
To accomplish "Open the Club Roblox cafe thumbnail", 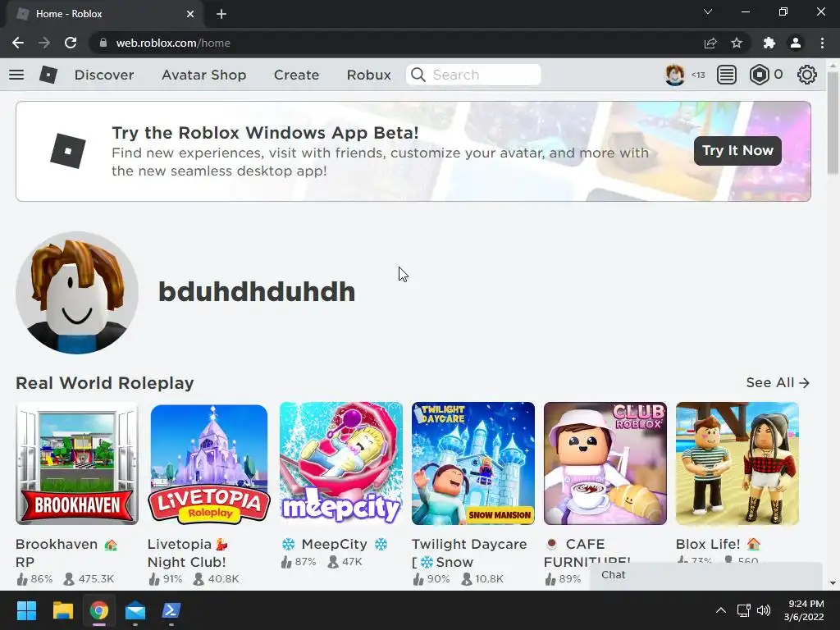I will pos(605,463).
